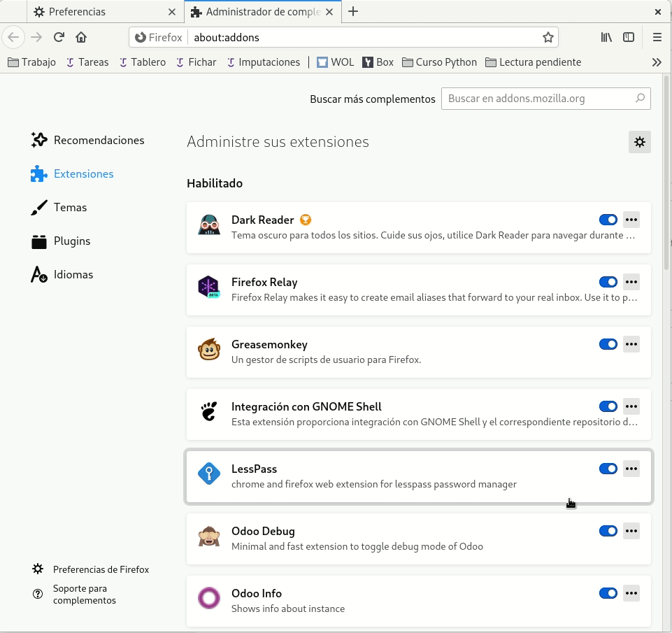Open the Temas section

(x=59, y=208)
